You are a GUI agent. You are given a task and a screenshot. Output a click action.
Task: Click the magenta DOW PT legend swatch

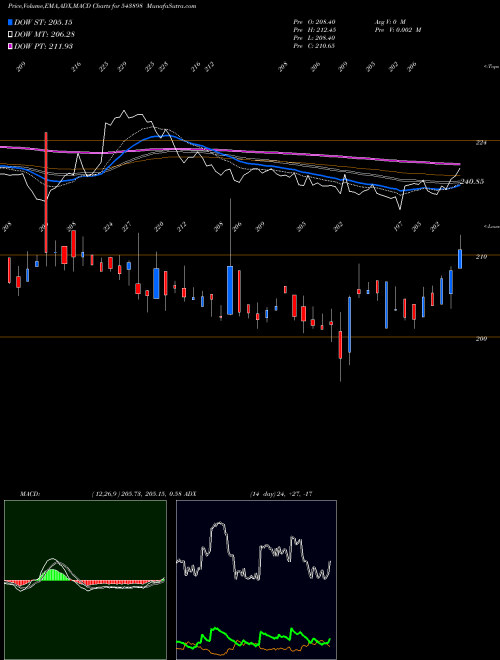click(11, 46)
